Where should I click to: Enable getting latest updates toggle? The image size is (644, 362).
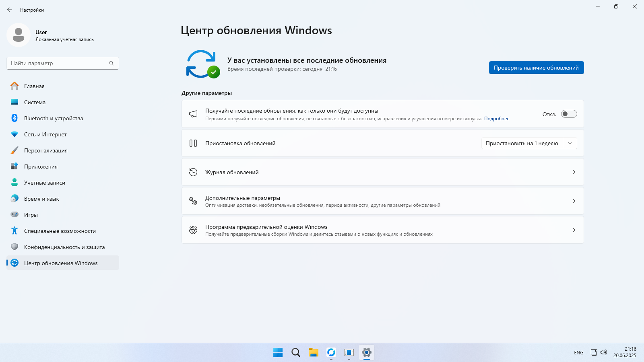(569, 114)
